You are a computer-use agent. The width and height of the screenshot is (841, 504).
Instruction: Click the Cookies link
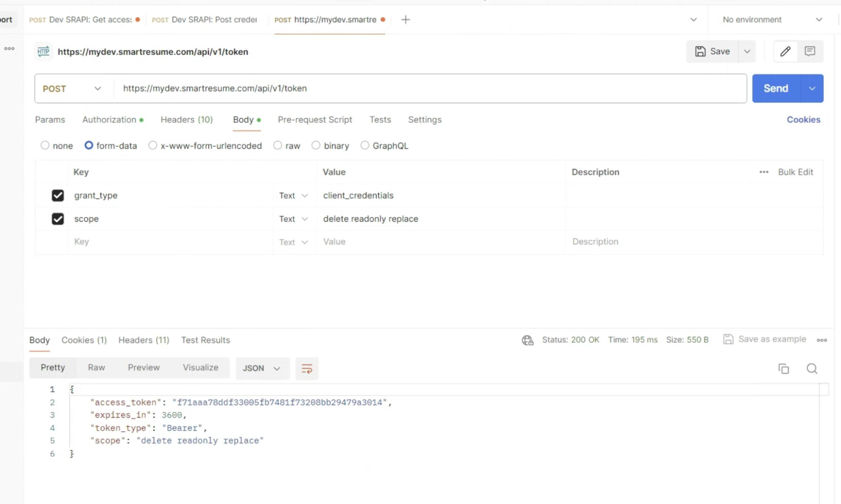coord(803,120)
